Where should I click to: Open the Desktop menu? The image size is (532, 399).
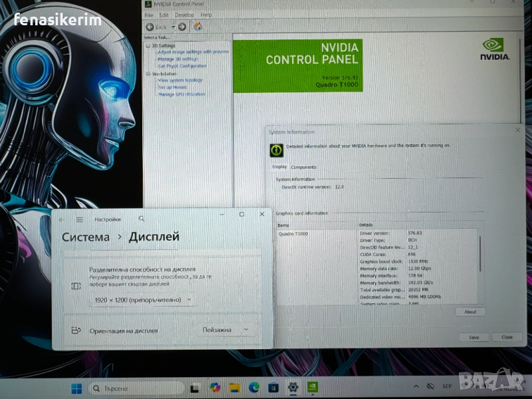[184, 15]
